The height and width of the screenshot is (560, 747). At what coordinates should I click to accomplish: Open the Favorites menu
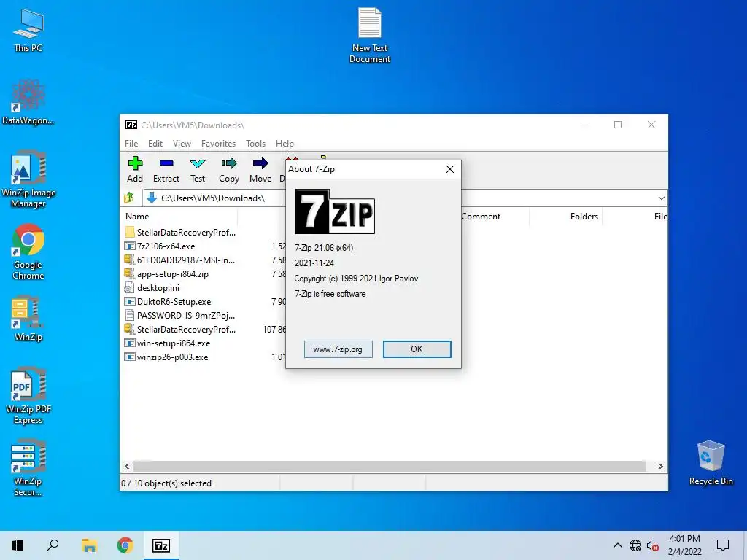click(x=218, y=144)
